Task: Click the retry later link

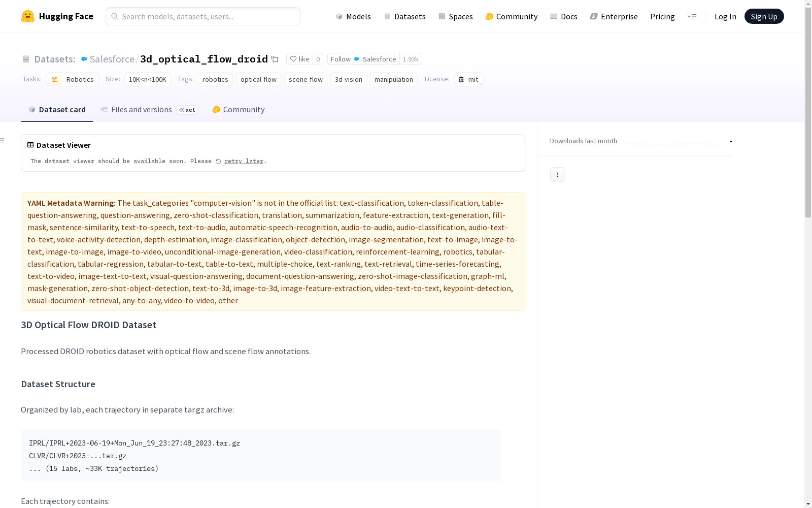Action: point(244,161)
